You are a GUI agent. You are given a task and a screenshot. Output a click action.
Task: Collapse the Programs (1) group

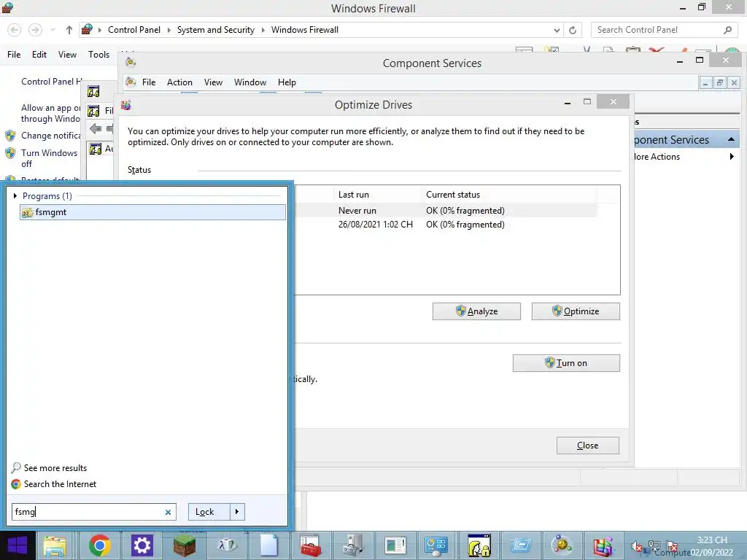click(x=15, y=195)
